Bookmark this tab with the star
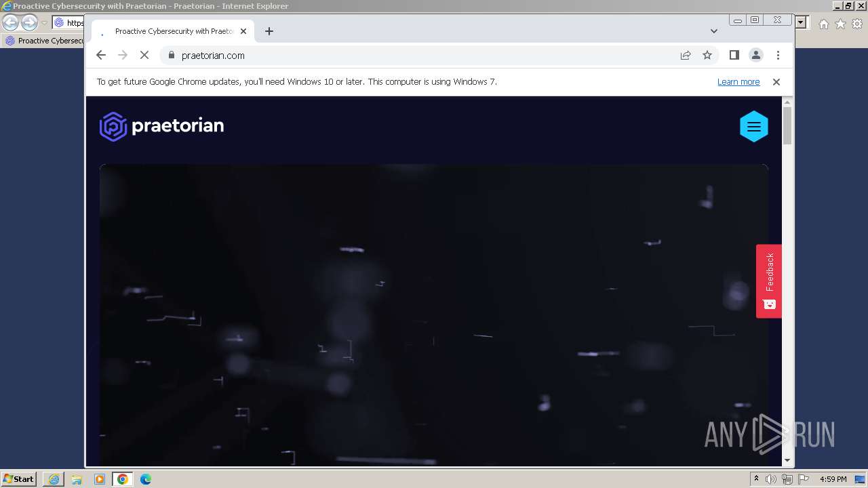This screenshot has height=488, width=868. (707, 56)
